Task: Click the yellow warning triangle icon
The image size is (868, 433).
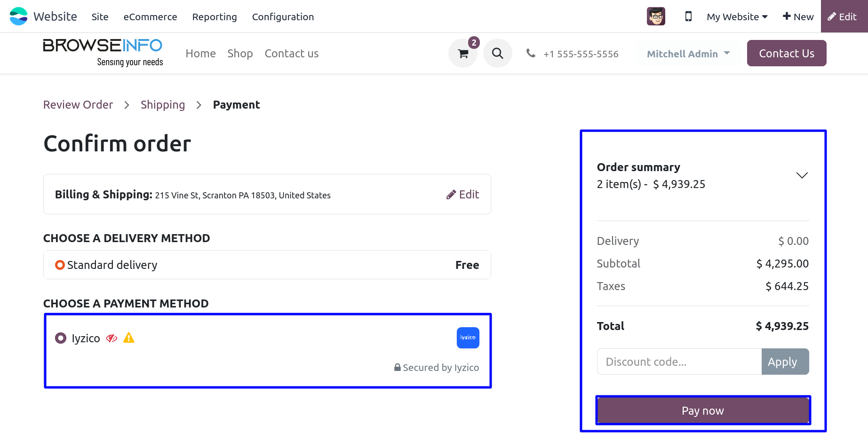Action: [129, 338]
